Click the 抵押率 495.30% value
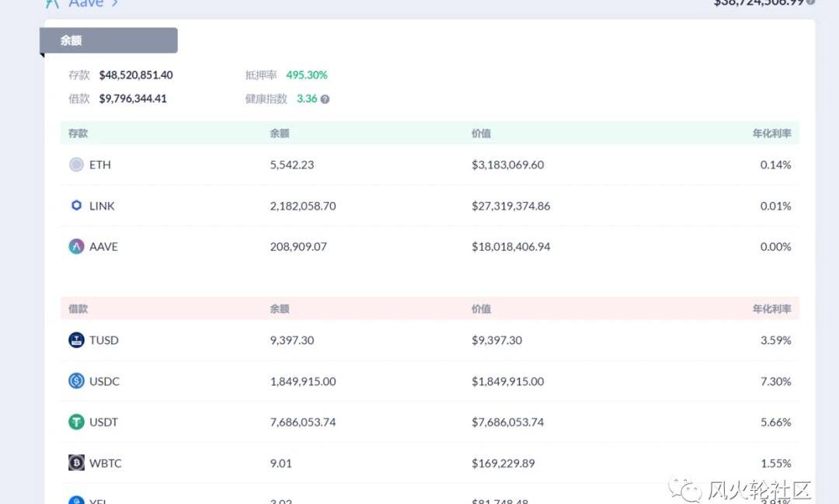Image resolution: width=839 pixels, height=504 pixels. click(x=307, y=75)
